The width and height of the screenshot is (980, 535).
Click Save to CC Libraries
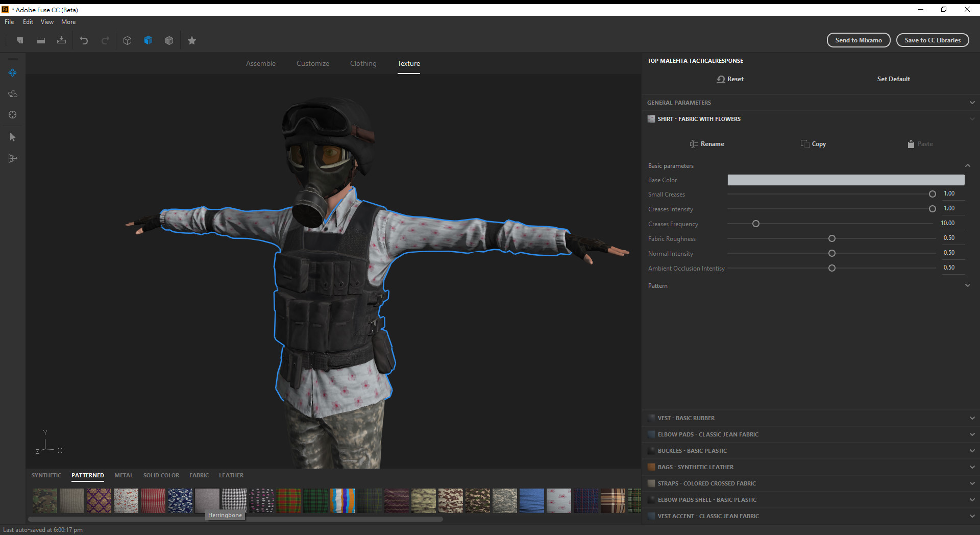coord(933,40)
